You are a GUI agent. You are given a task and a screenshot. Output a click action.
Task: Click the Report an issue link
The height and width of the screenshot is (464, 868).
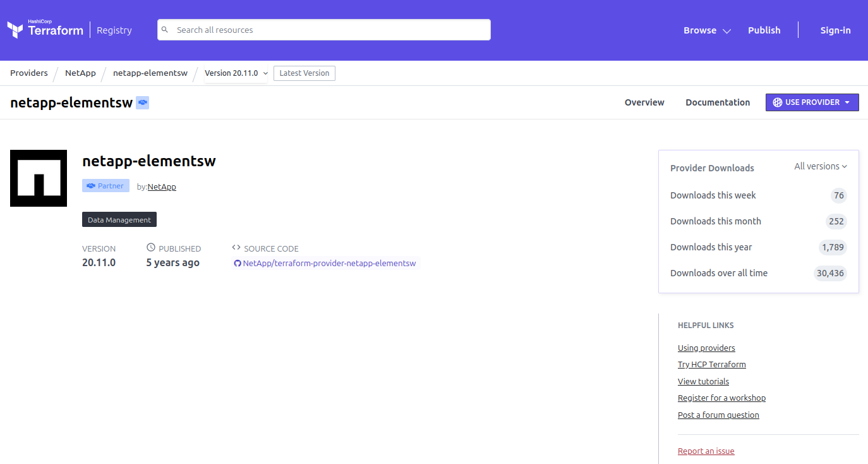(x=706, y=451)
